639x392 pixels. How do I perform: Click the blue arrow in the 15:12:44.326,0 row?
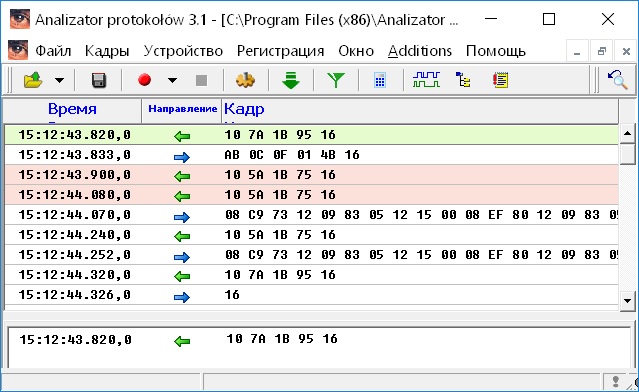[182, 297]
